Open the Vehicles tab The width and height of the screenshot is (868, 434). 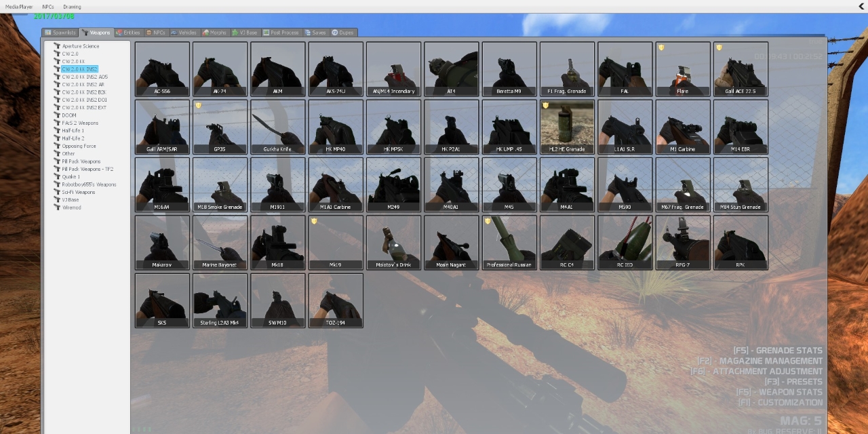click(184, 33)
